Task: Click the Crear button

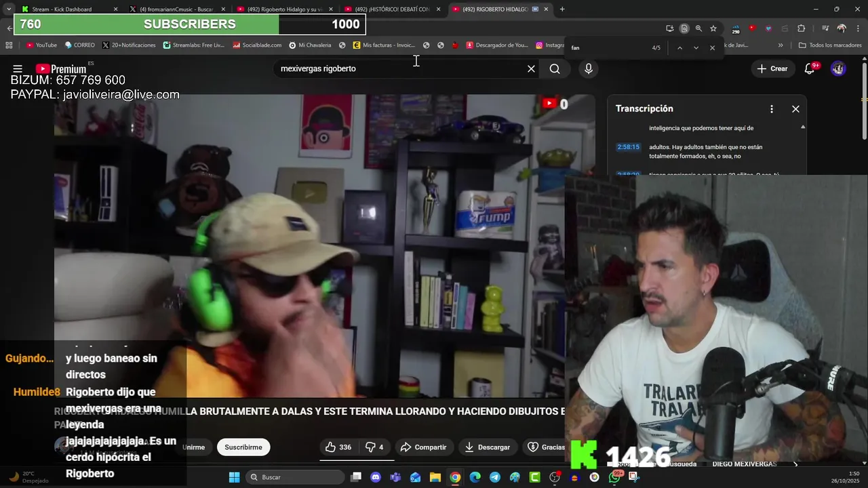Action: coord(772,68)
